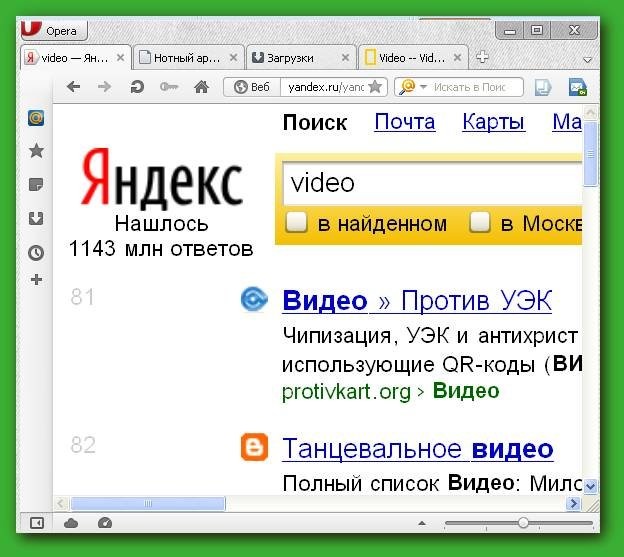Go to the home page
Screen dimensions: 624x557
pyautogui.click(x=201, y=87)
